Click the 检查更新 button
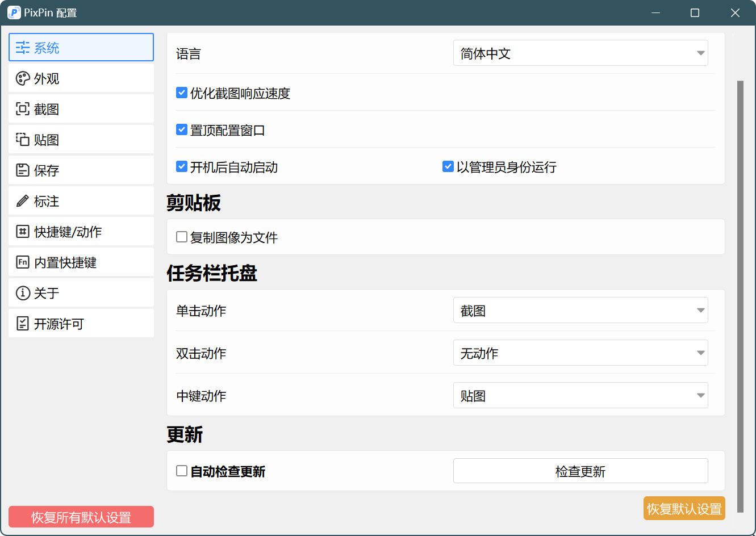The image size is (756, 536). pyautogui.click(x=580, y=471)
